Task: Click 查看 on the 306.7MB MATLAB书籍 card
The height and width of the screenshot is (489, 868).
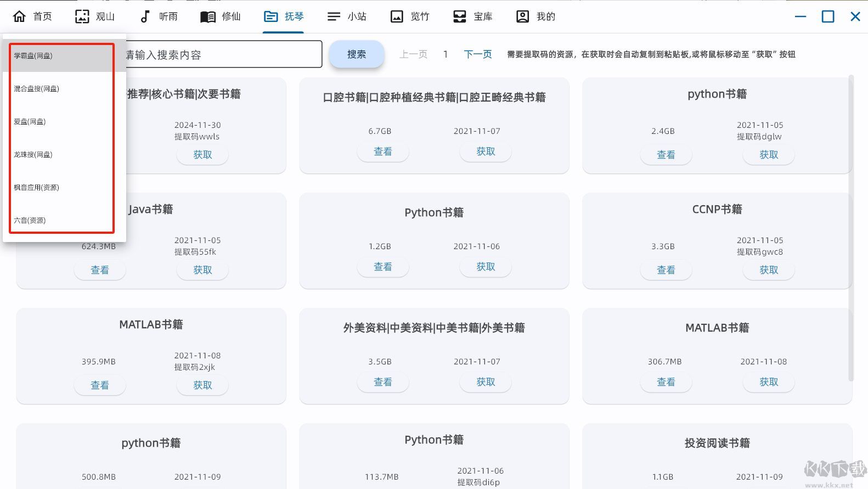Action: pos(666,382)
